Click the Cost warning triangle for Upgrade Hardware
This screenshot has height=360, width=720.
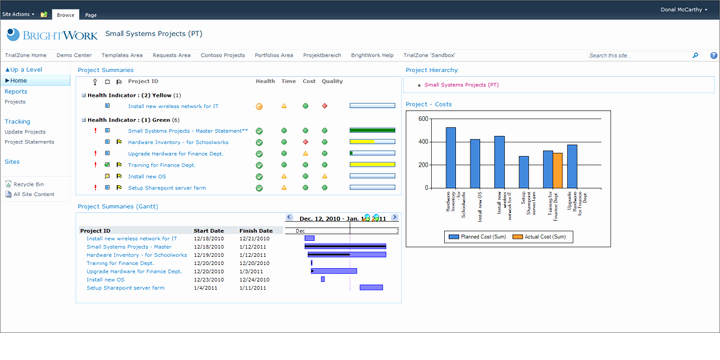(x=305, y=153)
